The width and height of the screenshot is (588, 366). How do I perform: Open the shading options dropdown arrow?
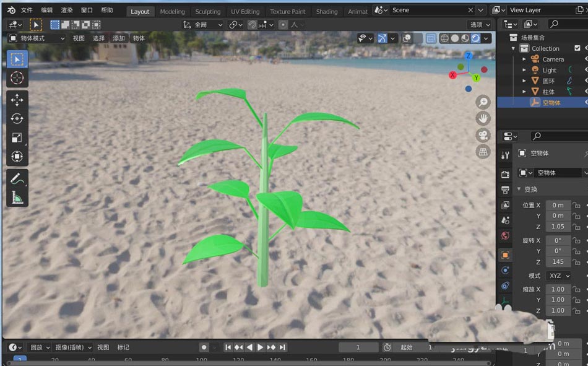tap(486, 38)
